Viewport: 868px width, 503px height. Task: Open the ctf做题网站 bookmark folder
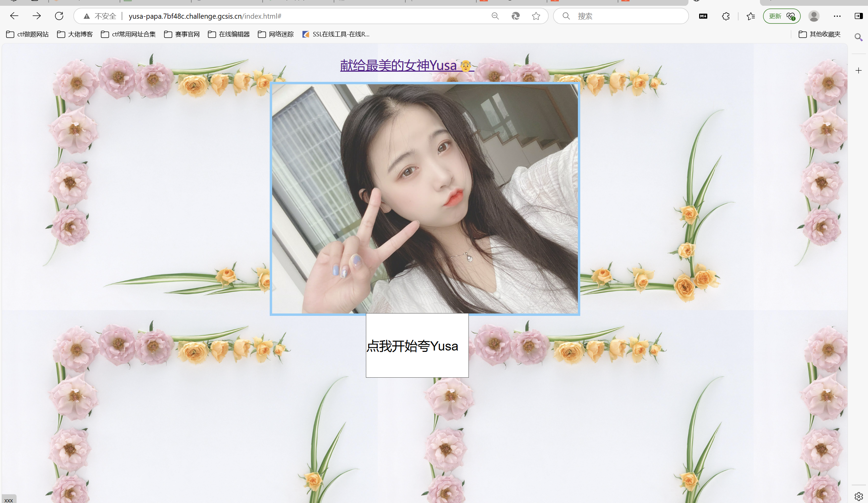point(27,34)
